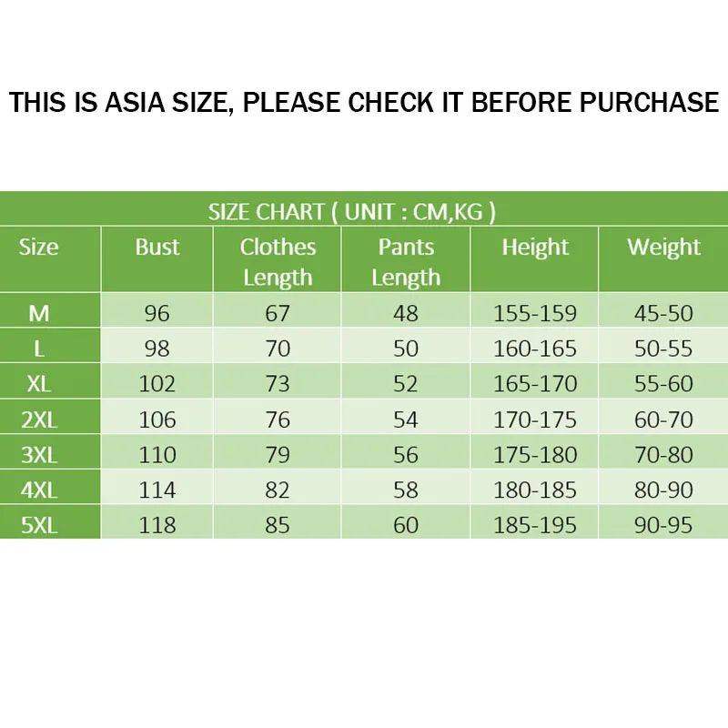The width and height of the screenshot is (728, 728).
Task: Click the bust value 110 for size 3XL
Action: click(x=157, y=455)
